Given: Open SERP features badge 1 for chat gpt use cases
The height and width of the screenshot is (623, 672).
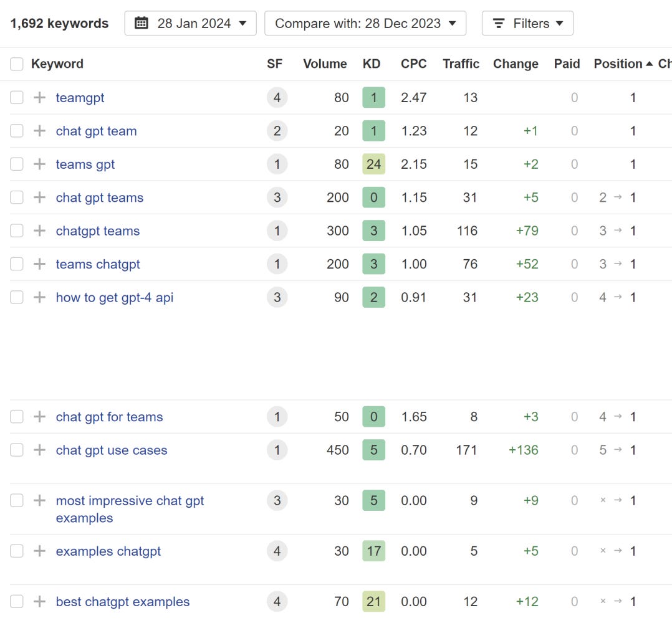Looking at the screenshot, I should (x=277, y=450).
